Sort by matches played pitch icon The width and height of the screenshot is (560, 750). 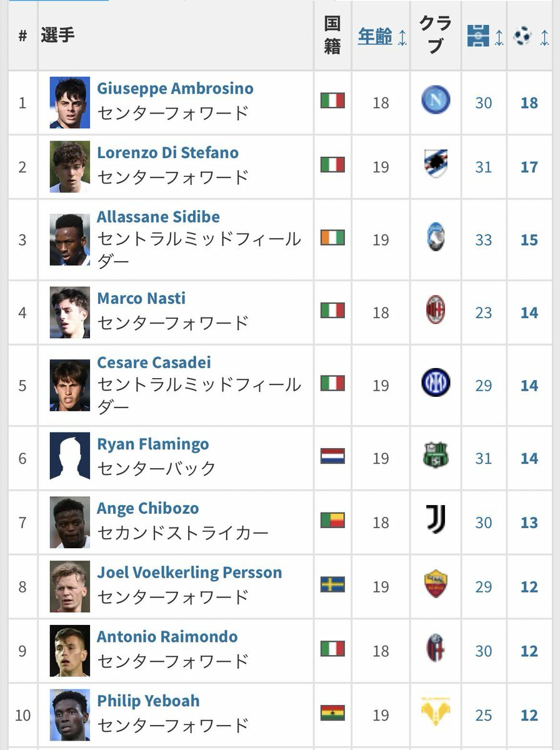point(478,36)
